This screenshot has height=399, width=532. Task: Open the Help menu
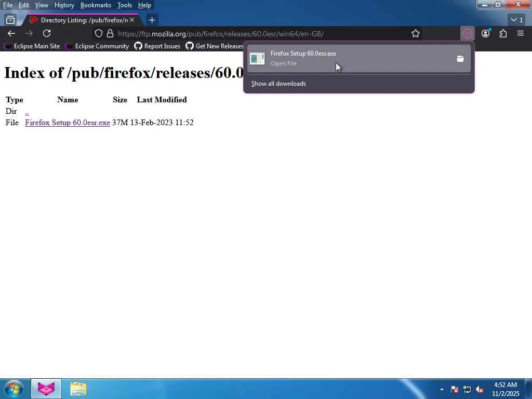[x=144, y=5]
